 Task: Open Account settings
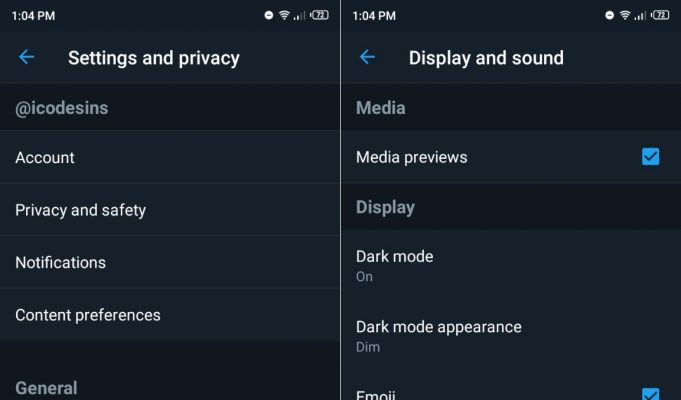[170, 157]
